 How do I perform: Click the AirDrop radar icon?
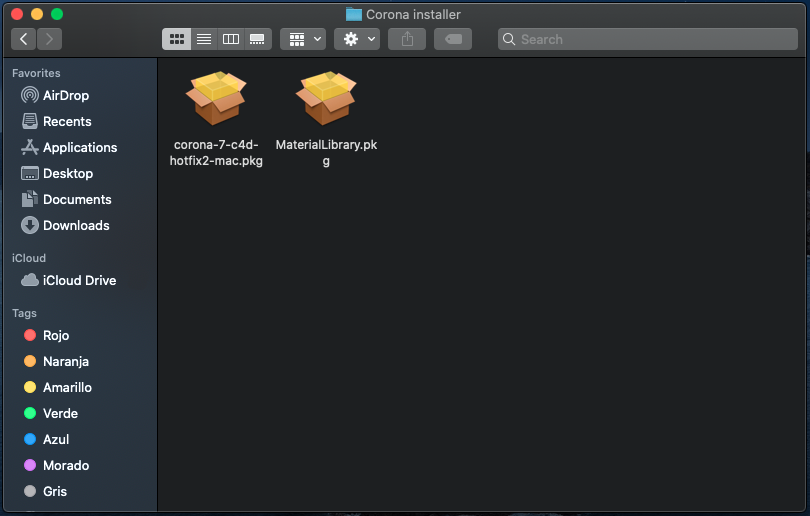pyautogui.click(x=30, y=95)
